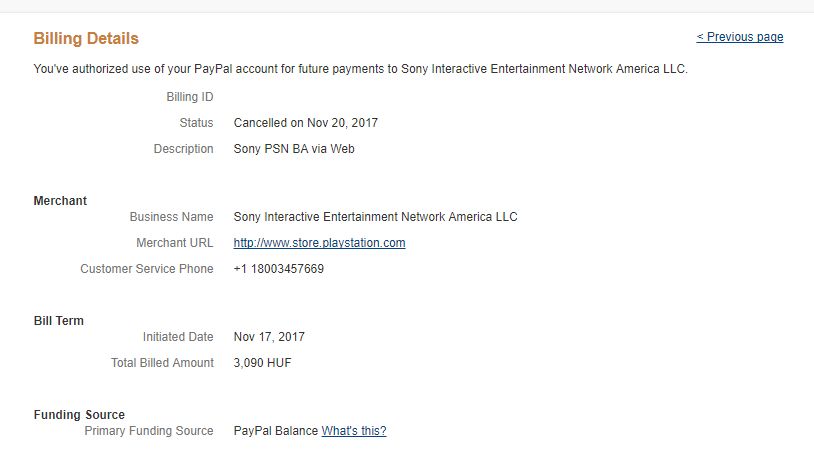Click the Funding Source section heading
Screen dimensions: 814x459
pos(79,415)
